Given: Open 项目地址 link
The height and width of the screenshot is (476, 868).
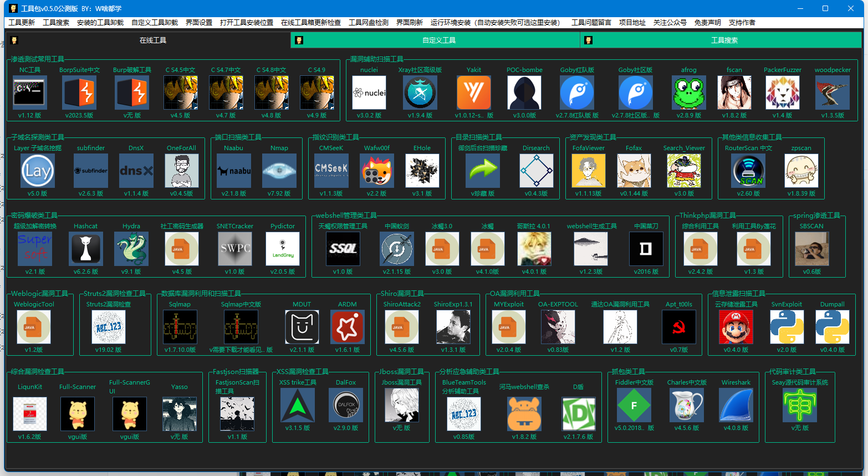Looking at the screenshot, I should pos(632,23).
